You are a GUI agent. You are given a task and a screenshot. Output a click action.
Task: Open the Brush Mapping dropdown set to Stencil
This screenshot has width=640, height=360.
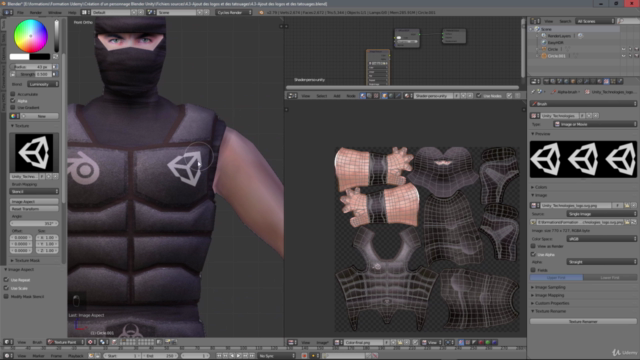point(34,191)
